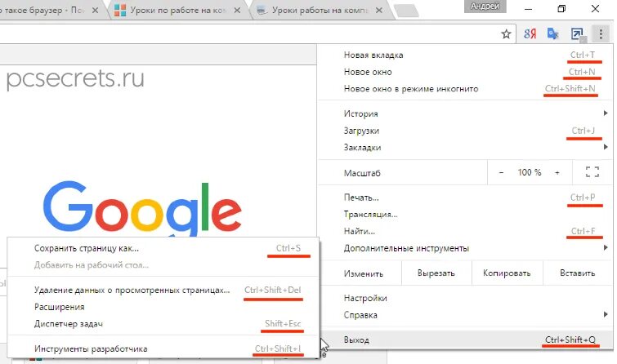617x364 pixels.
Task: Choose 'Трансляция...' menu item
Action: [466, 214]
